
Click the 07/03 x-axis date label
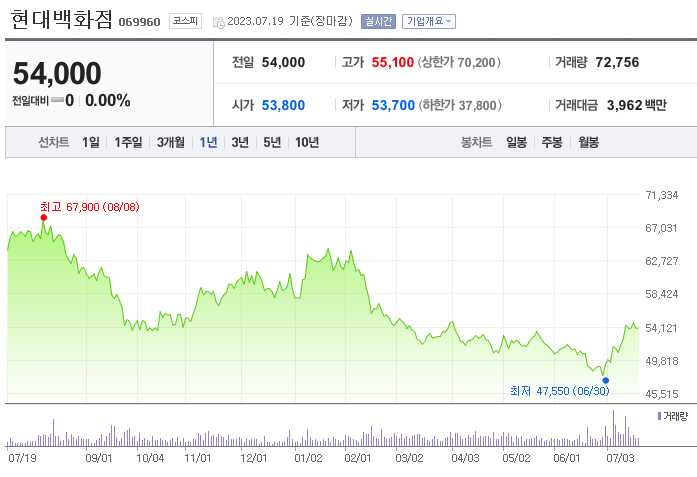click(620, 458)
